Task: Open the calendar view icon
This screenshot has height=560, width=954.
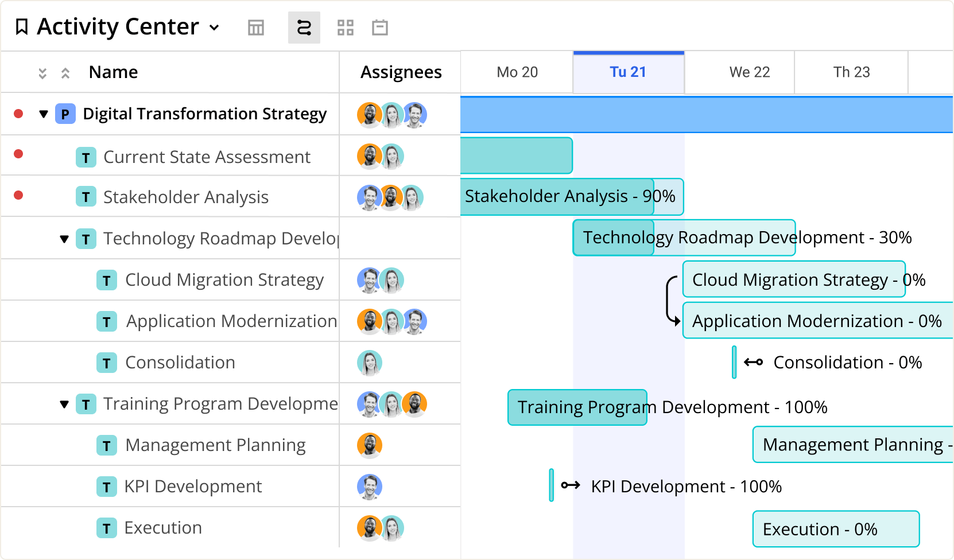Action: 379,27
